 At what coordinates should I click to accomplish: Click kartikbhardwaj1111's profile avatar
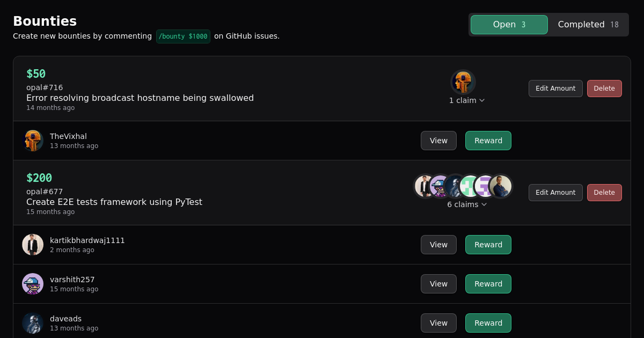pos(33,245)
